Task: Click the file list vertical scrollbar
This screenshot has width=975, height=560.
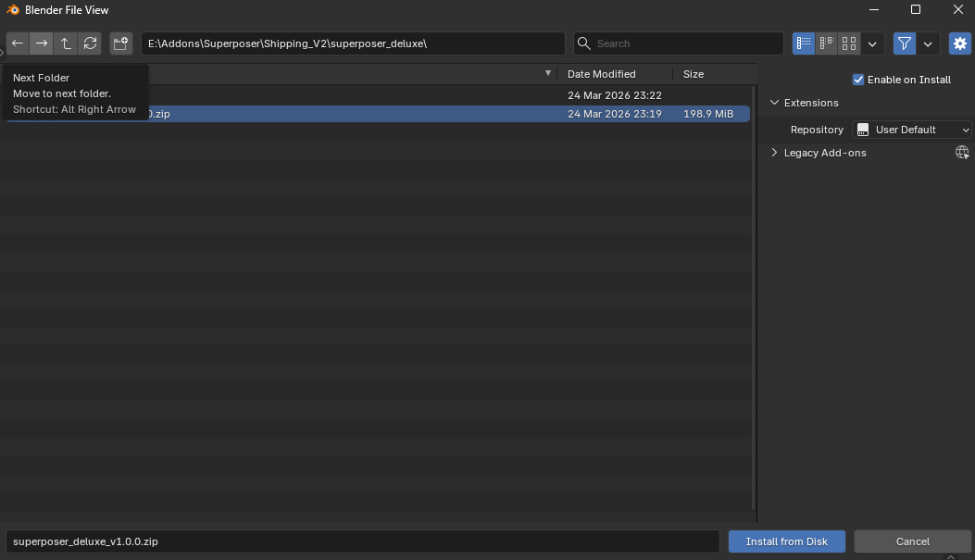Action: (753, 297)
